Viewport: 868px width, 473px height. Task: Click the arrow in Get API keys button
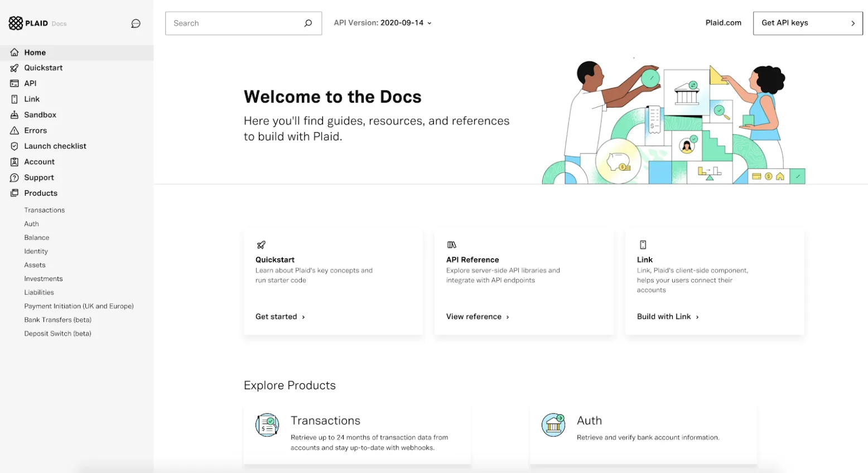point(853,23)
